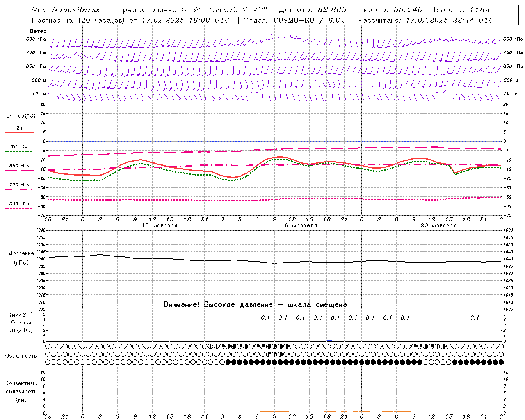Click the 19 февраля date label
This screenshot has width=525, height=420.
tap(299, 226)
